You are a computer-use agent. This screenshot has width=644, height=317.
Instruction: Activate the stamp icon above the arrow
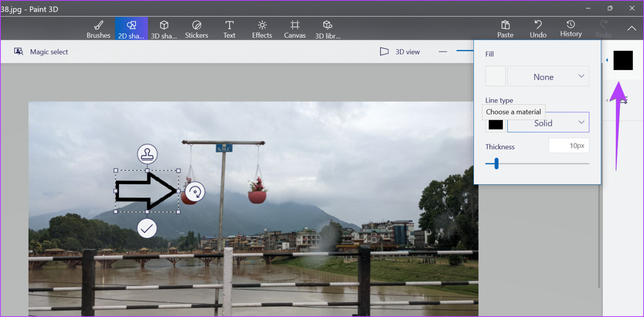pyautogui.click(x=147, y=154)
